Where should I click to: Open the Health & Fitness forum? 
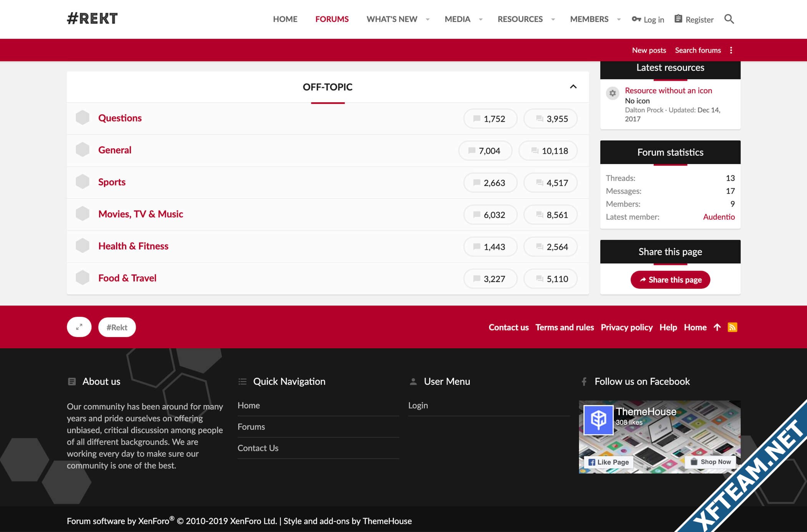click(x=133, y=246)
